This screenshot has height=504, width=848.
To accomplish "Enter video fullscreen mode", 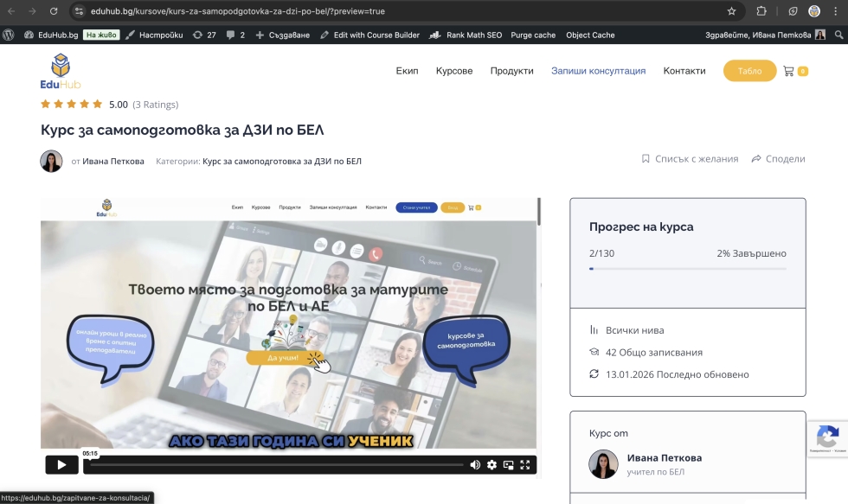I will coord(524,464).
